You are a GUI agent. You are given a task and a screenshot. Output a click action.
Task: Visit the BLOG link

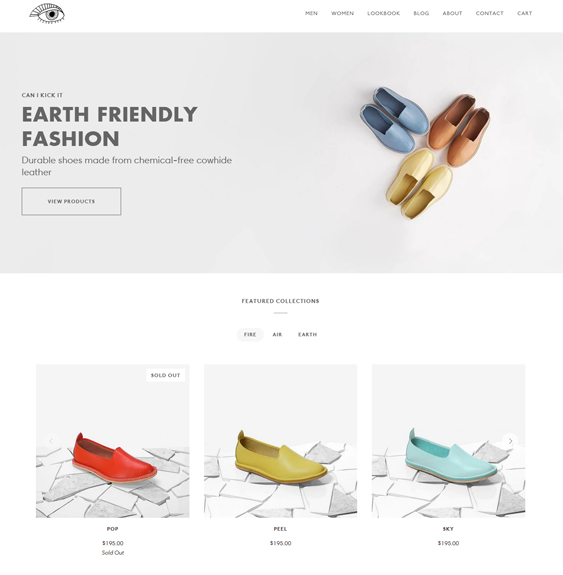coord(421,13)
